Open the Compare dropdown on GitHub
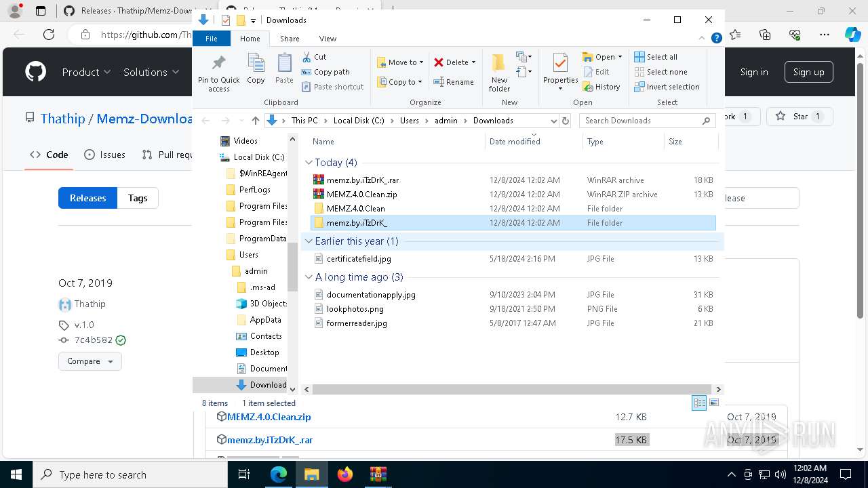 point(90,361)
